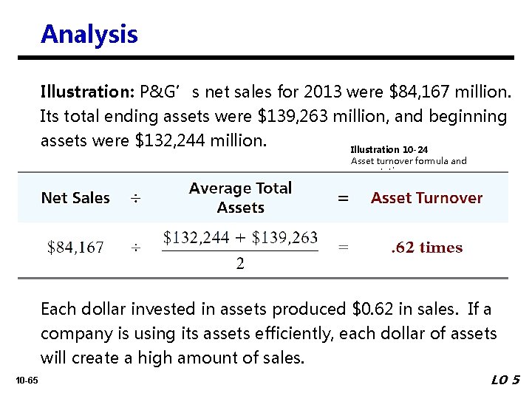Click the LO 5 label
This screenshot has width=532, height=399.
[505, 380]
